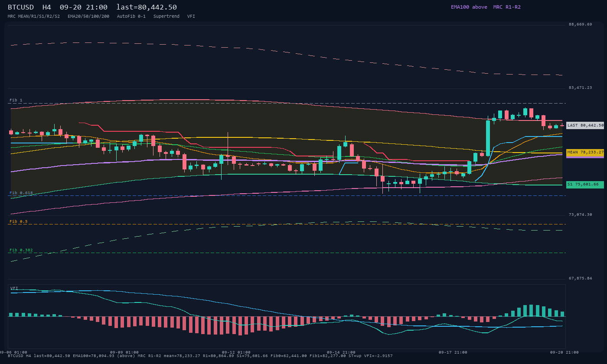The width and height of the screenshot is (607, 364).
Task: Select the H4 timeframe text in the title
Action: [x=47, y=7]
